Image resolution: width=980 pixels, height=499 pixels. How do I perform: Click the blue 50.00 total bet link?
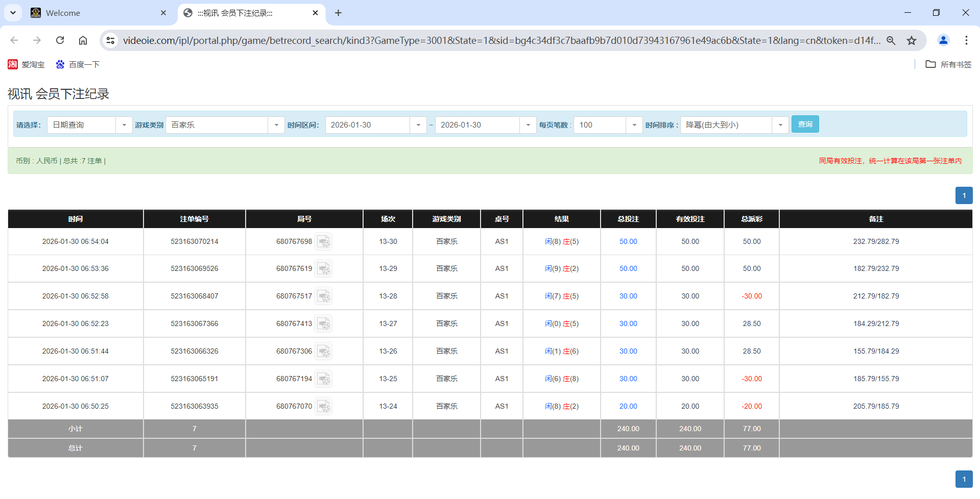pyautogui.click(x=628, y=241)
